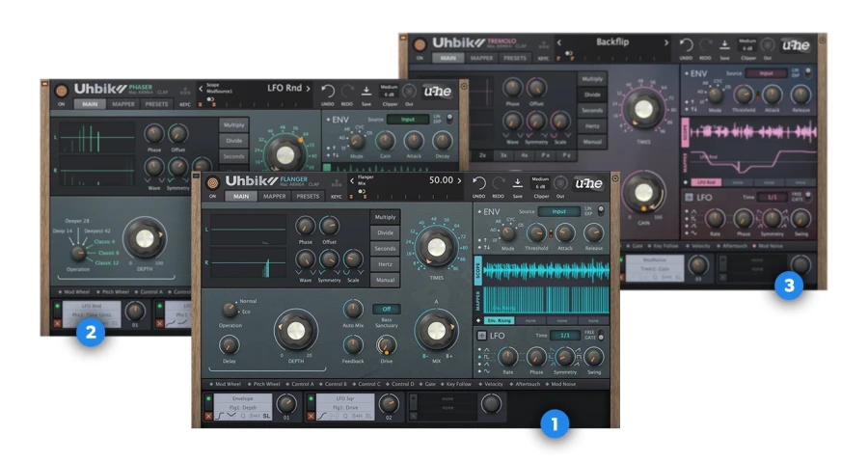
Task: Go to previous parameter in Flanger display
Action: tap(351, 180)
